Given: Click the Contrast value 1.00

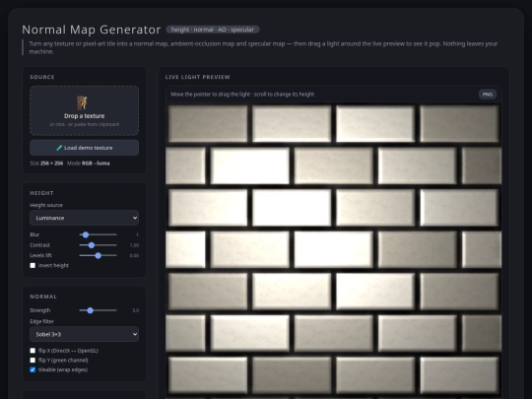Looking at the screenshot, I should (134, 245).
